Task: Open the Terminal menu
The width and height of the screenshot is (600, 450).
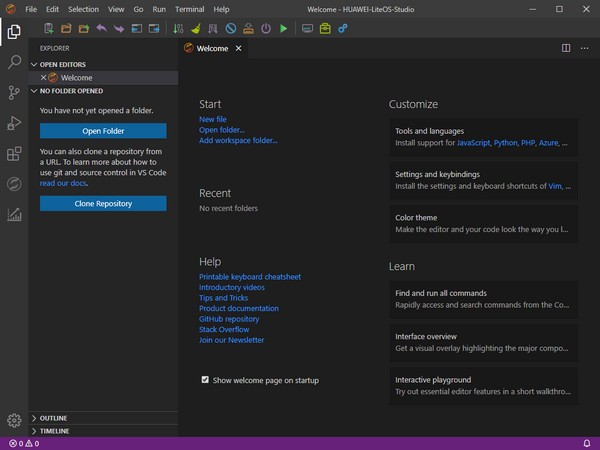Action: pos(189,8)
